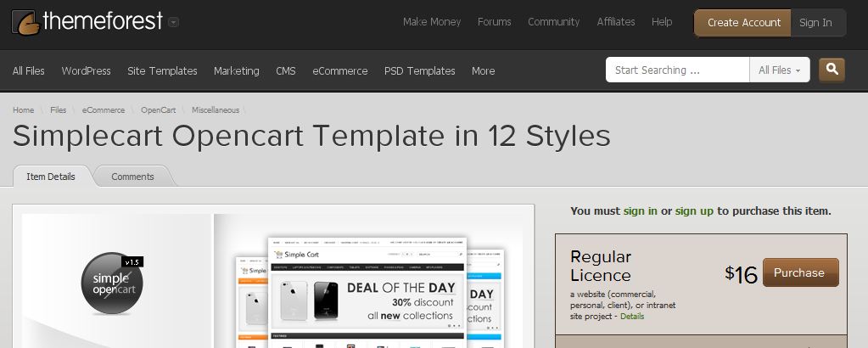Visit the Affiliates page
This screenshot has height=348, width=868.
[x=615, y=22]
